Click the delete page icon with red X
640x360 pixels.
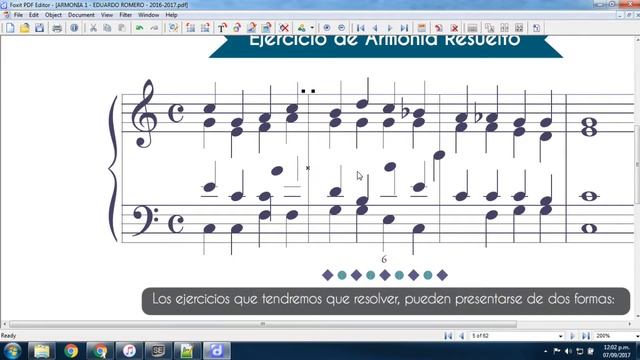[454, 28]
